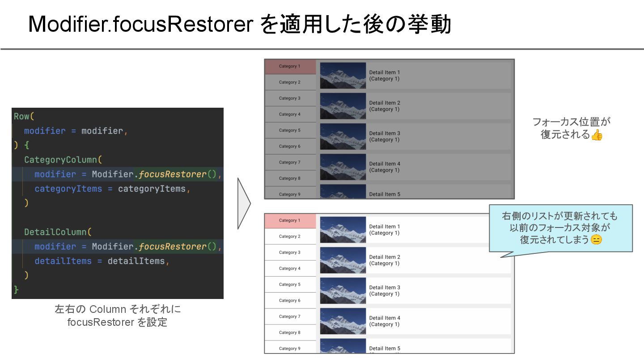This screenshot has height=362, width=644.
Task: Click the thumbs-up emoji after 復元される
Action: [x=597, y=135]
